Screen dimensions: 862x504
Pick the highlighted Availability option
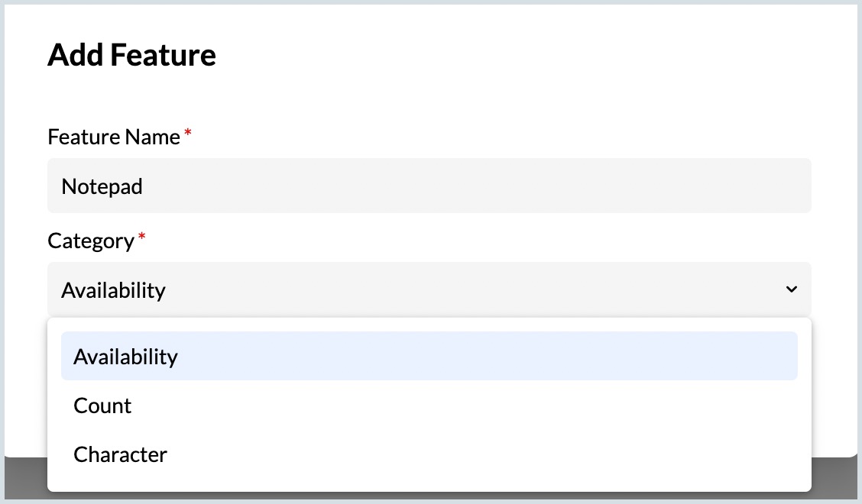tap(125, 357)
